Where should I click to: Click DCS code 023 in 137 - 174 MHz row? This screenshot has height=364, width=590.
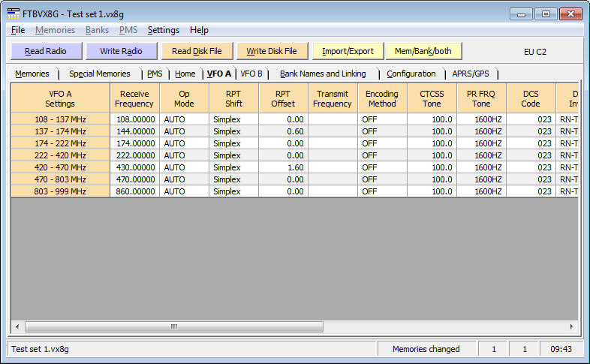[x=531, y=131]
